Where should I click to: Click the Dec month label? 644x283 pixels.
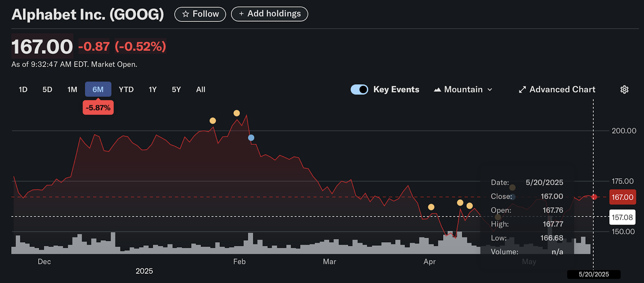point(44,262)
